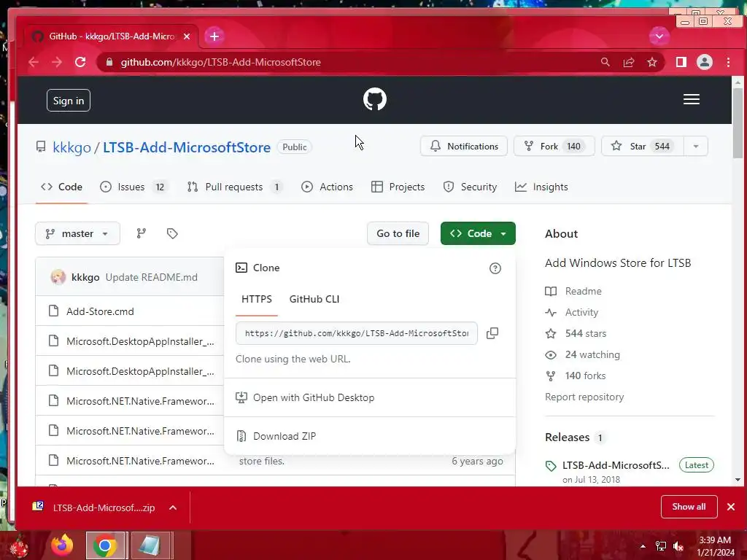View branches icon next to master

click(x=142, y=233)
